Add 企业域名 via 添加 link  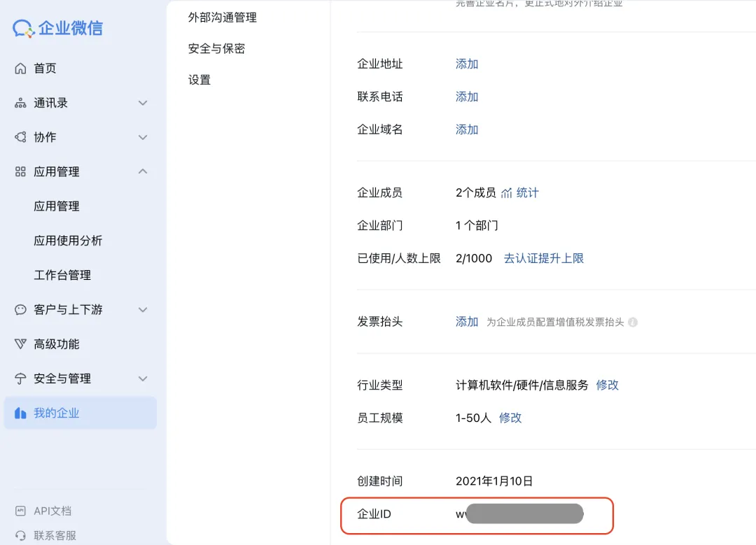coord(467,129)
